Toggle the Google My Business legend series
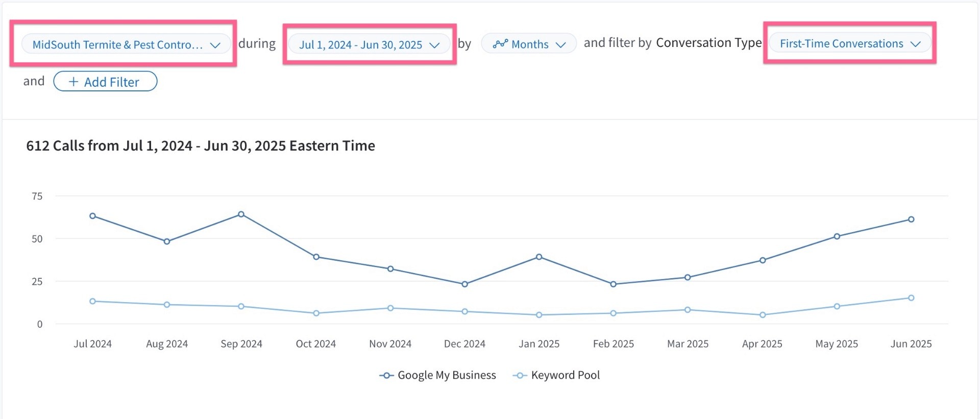This screenshot has width=980, height=419. point(437,375)
